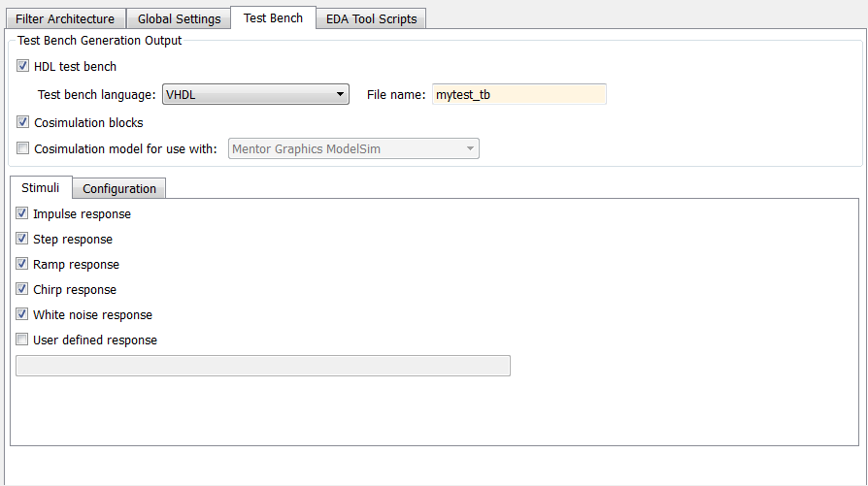Expand the Mentor Graphics ModelSim dropdown
Image resolution: width=868 pixels, height=486 pixels.
(x=353, y=149)
